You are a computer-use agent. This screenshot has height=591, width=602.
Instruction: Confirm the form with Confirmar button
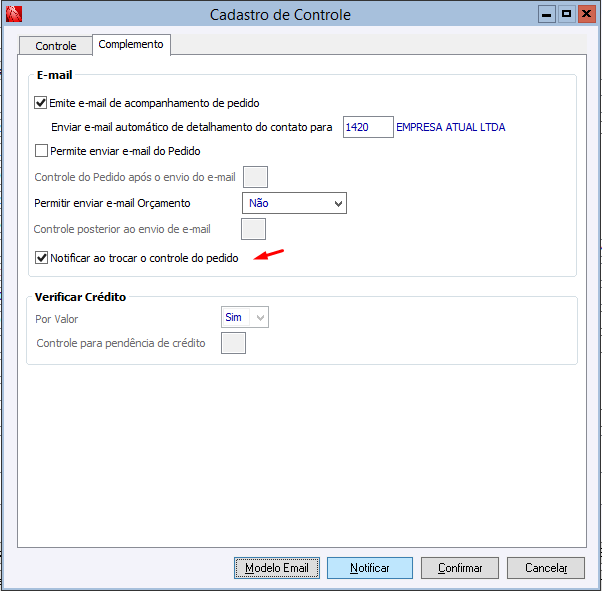click(x=460, y=568)
